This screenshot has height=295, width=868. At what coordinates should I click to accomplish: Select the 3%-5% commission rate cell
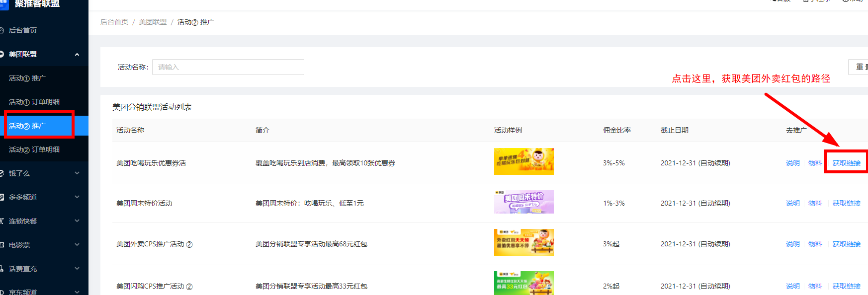coord(614,163)
